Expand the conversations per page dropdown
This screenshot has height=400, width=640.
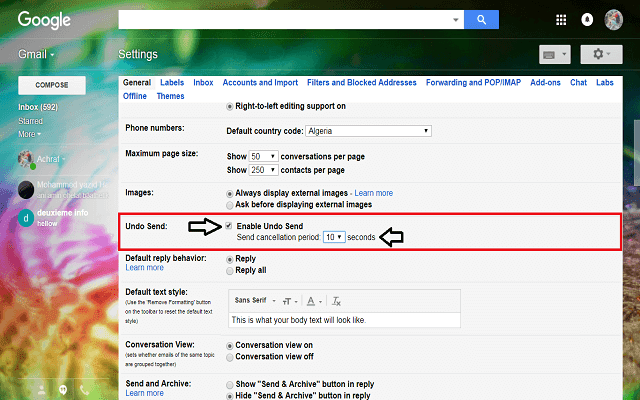point(263,157)
